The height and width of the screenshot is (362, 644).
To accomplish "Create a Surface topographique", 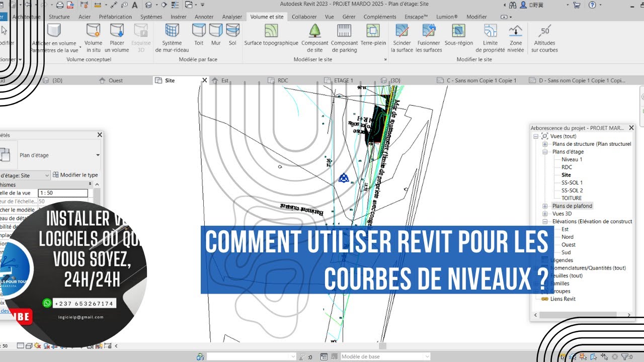I will 271,35.
